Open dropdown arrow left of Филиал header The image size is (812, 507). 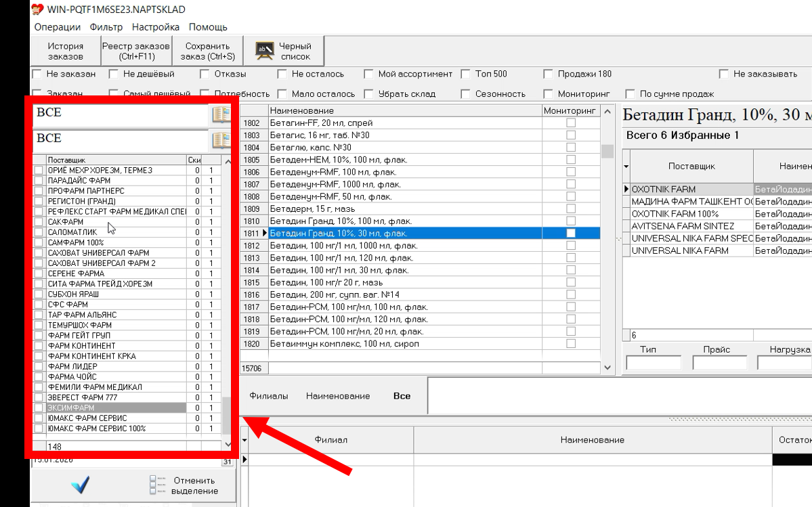(x=244, y=440)
